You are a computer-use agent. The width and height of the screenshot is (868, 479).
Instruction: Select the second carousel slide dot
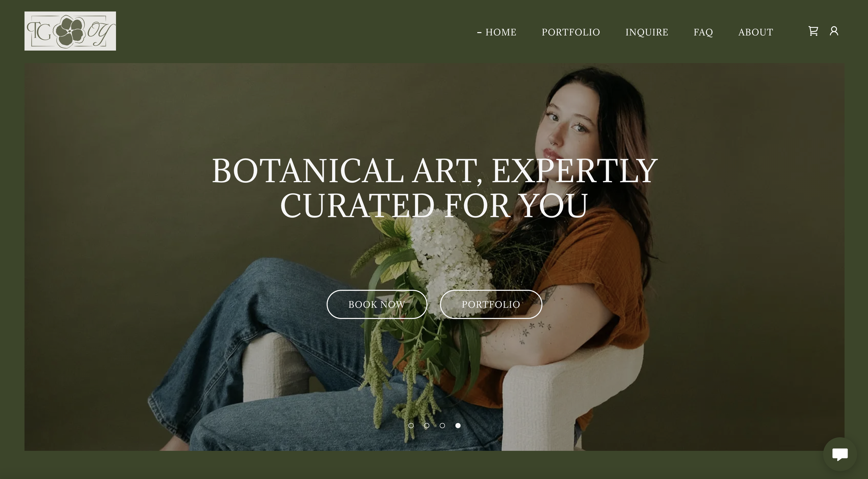[x=427, y=426]
